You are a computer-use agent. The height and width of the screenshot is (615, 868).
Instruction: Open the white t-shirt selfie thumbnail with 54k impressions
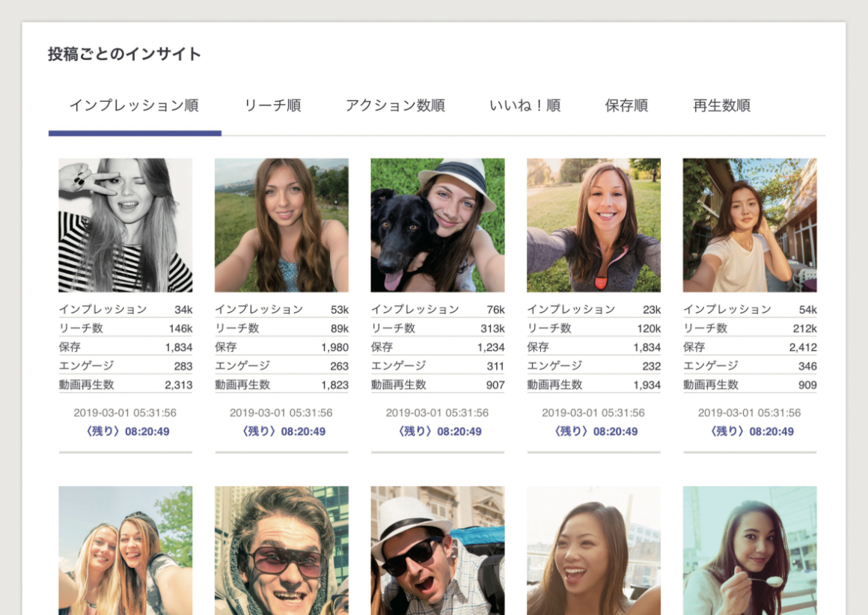coord(750,224)
